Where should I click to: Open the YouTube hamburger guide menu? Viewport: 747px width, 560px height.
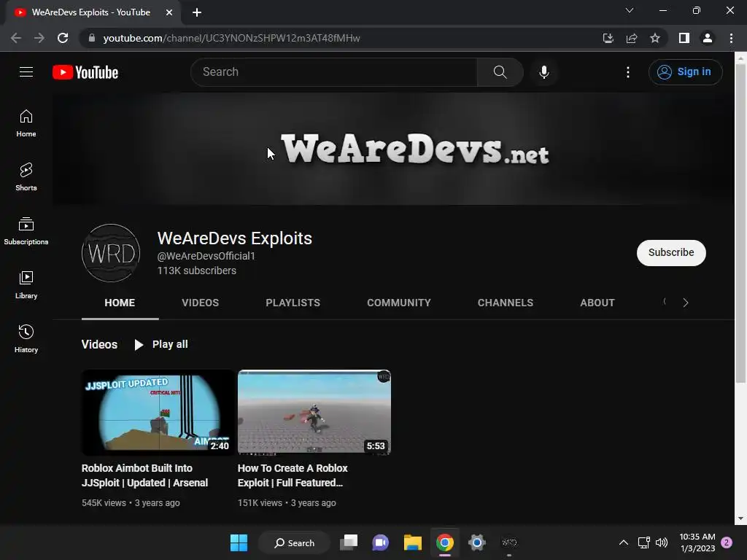point(26,72)
